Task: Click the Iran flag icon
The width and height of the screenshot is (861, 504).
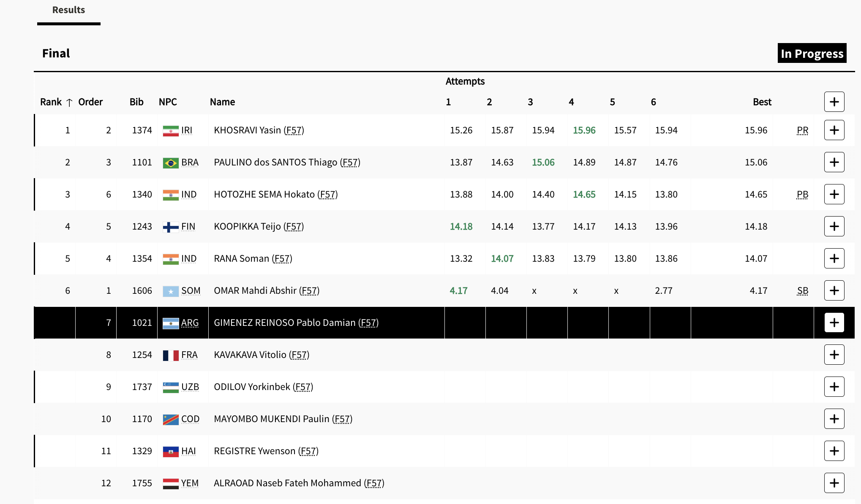Action: click(171, 131)
